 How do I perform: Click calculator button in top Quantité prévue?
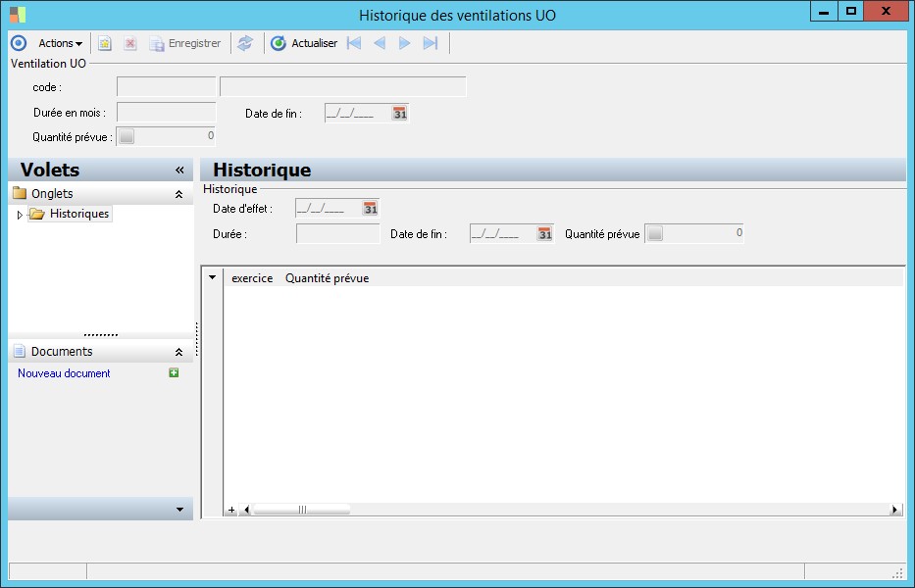click(x=127, y=136)
